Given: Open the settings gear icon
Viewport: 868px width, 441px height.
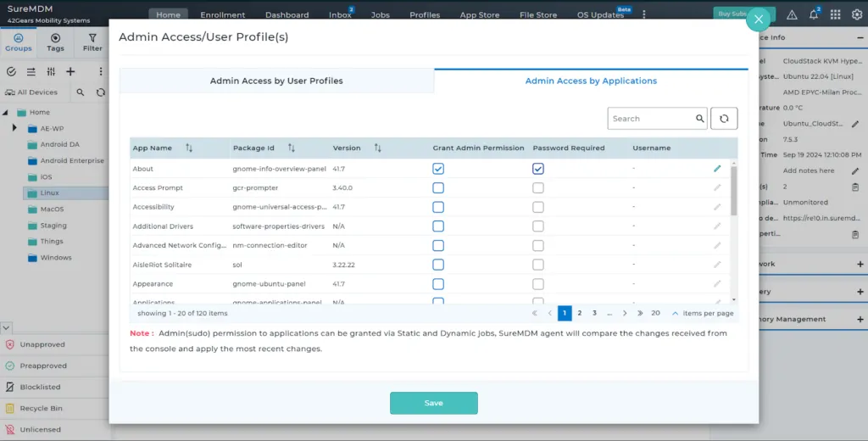Looking at the screenshot, I should point(857,15).
